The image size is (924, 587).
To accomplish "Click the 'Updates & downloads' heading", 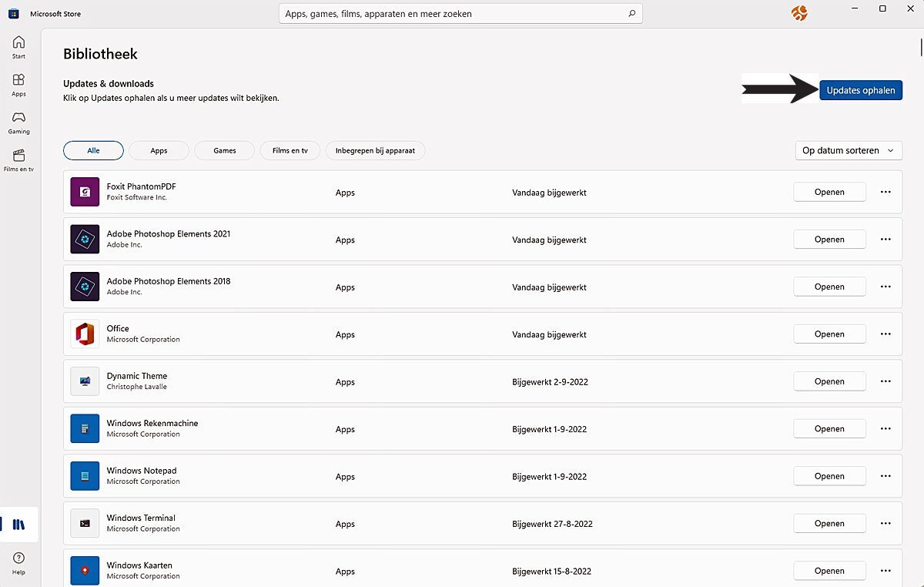I will tap(109, 83).
